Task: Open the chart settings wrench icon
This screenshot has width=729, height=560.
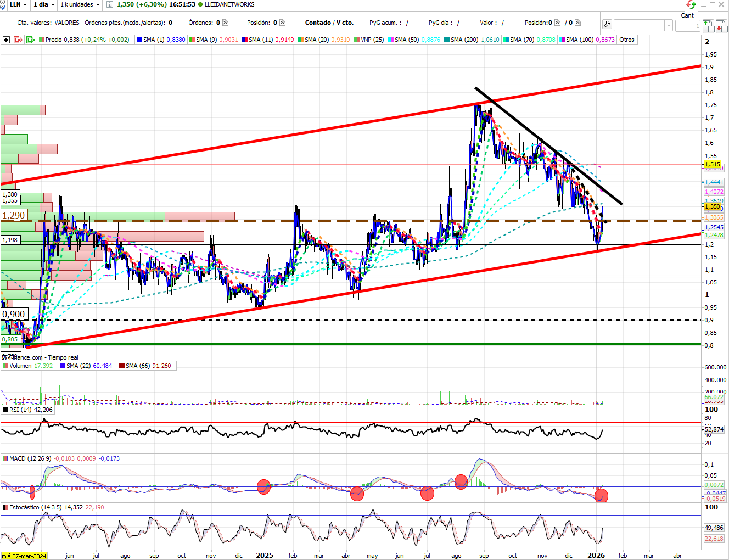Action: (x=608, y=24)
